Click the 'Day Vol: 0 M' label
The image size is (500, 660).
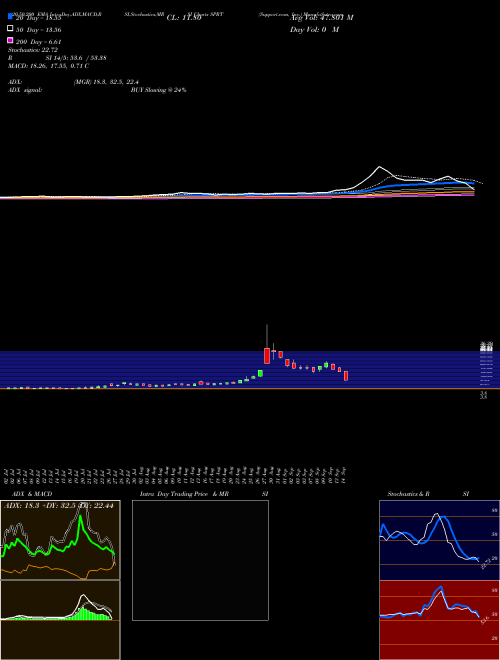pyautogui.click(x=314, y=30)
